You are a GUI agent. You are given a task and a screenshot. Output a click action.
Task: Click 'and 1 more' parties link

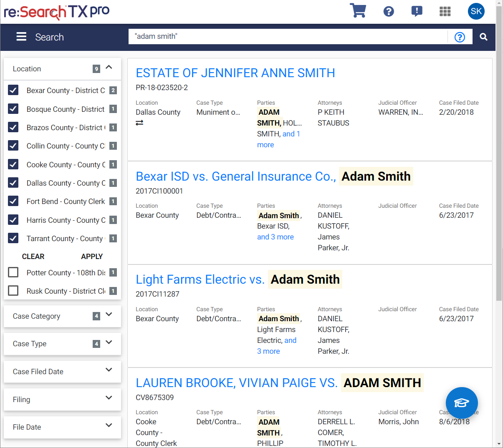[x=278, y=139]
